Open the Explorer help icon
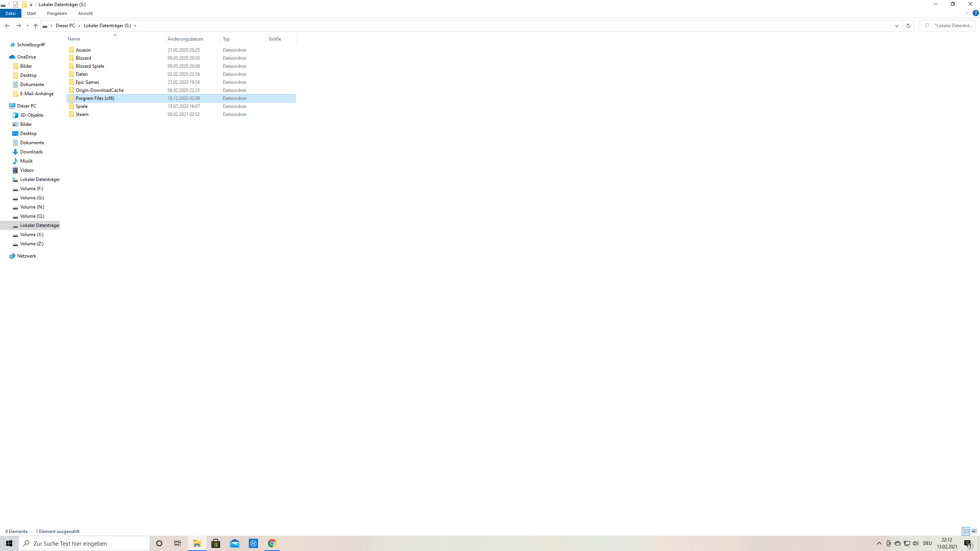This screenshot has height=551, width=980. (x=975, y=13)
